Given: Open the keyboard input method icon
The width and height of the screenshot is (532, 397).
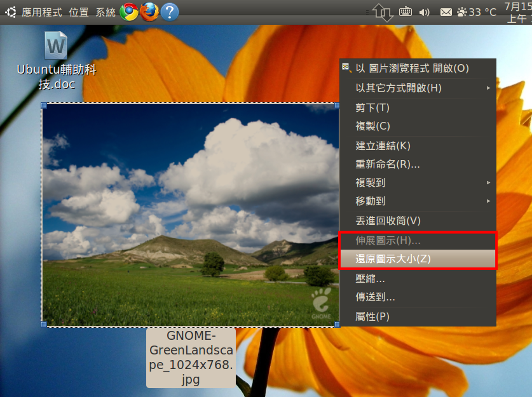Looking at the screenshot, I should pyautogui.click(x=406, y=12).
